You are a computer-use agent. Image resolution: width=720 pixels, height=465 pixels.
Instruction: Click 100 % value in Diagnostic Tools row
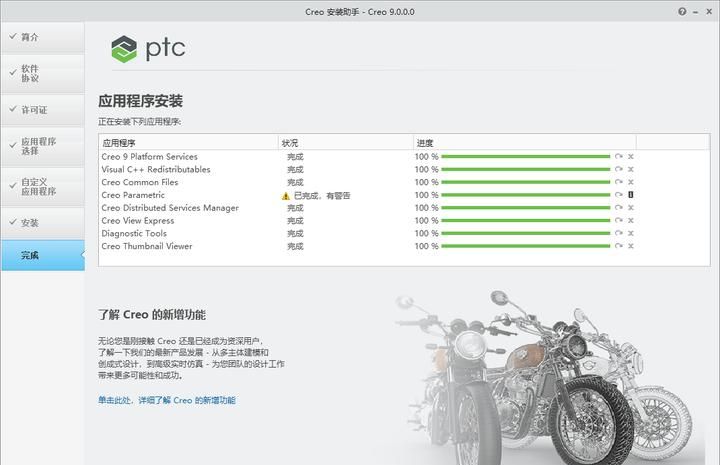click(427, 233)
